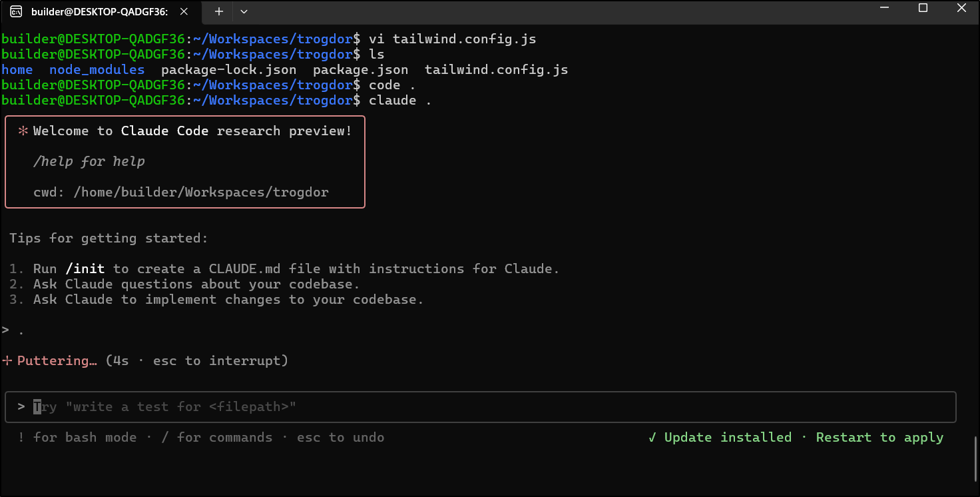The height and width of the screenshot is (497, 980).
Task: Maximize the terminal window
Action: click(923, 9)
